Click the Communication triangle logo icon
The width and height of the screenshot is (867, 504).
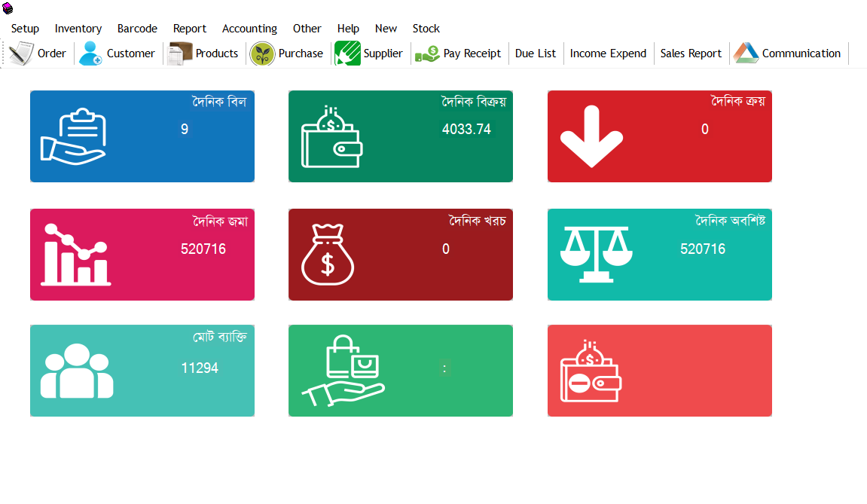click(x=746, y=53)
